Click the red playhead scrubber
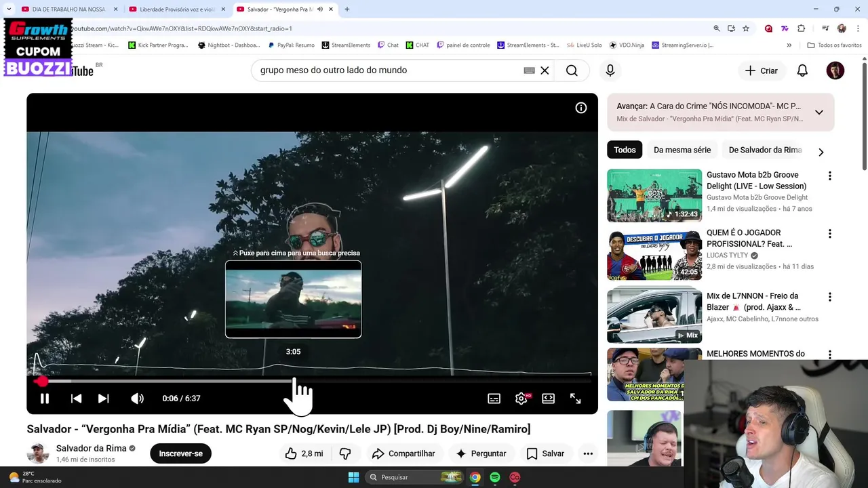868x488 pixels. 41,382
